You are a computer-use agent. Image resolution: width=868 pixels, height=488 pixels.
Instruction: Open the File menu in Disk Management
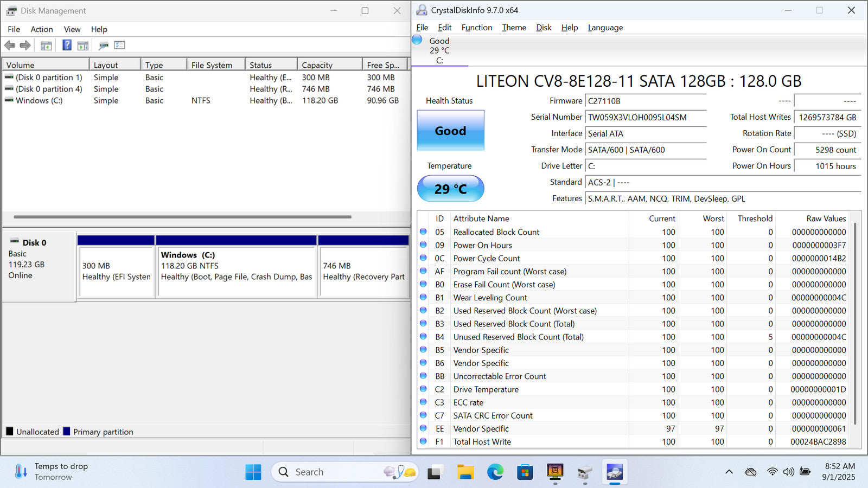pos(14,29)
